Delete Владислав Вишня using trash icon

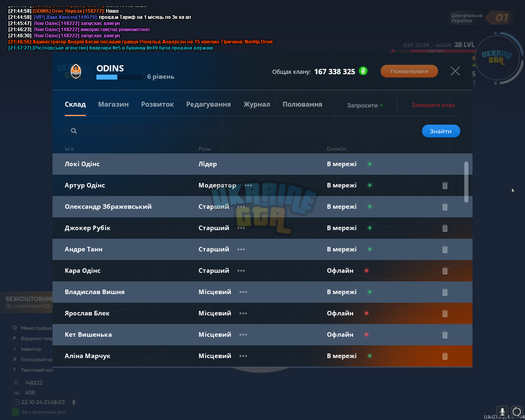pyautogui.click(x=445, y=292)
